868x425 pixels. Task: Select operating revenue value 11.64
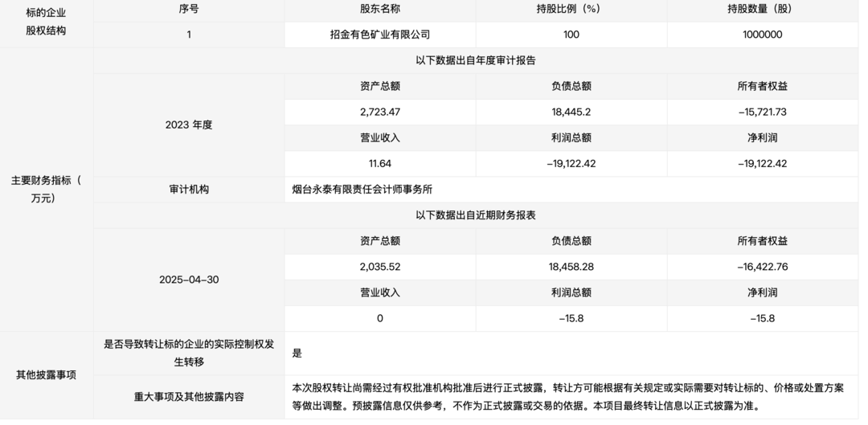point(379,163)
